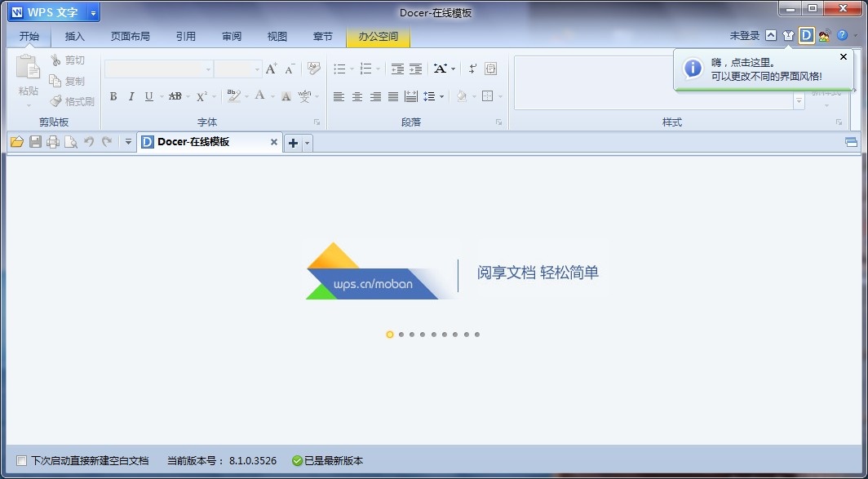Enable 下次启动直接新建空白文档 checkbox

click(22, 461)
